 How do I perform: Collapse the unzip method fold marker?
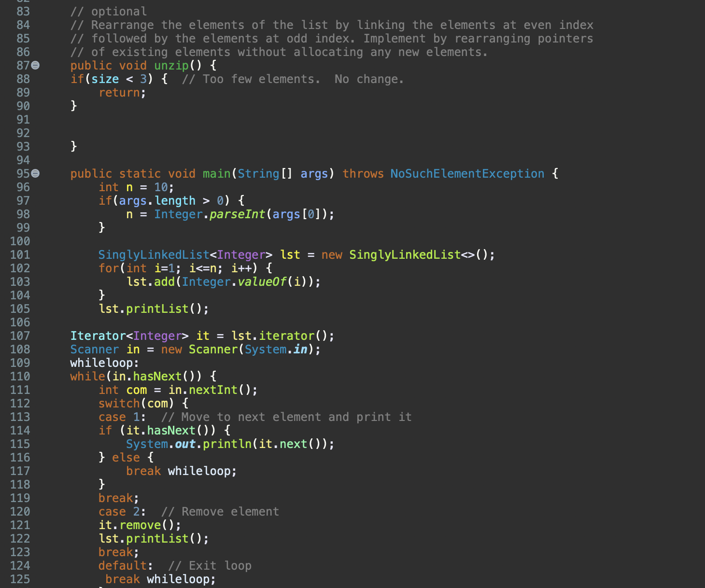34,66
